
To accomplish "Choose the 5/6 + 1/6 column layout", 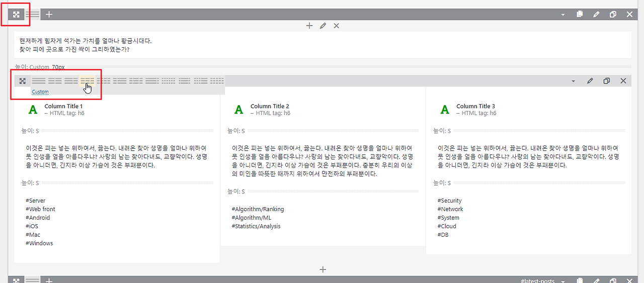I will tap(152, 81).
